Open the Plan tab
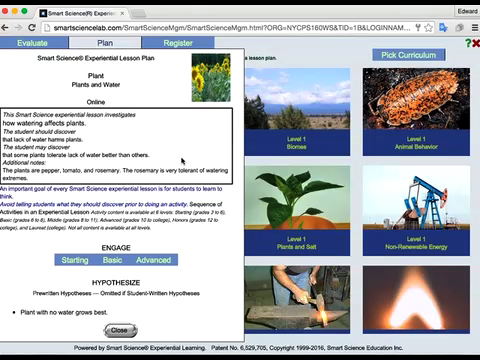Viewport: 480px width, 360px height. click(105, 43)
